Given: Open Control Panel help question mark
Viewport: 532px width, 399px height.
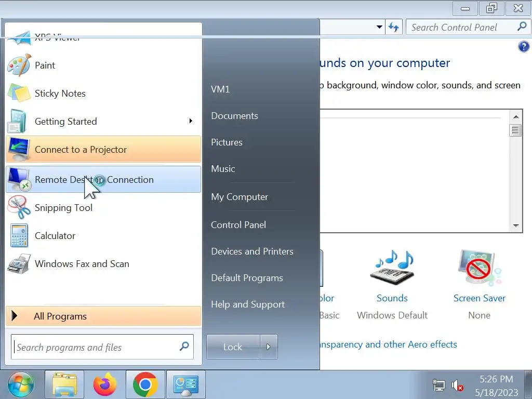Looking at the screenshot, I should pyautogui.click(x=524, y=46).
